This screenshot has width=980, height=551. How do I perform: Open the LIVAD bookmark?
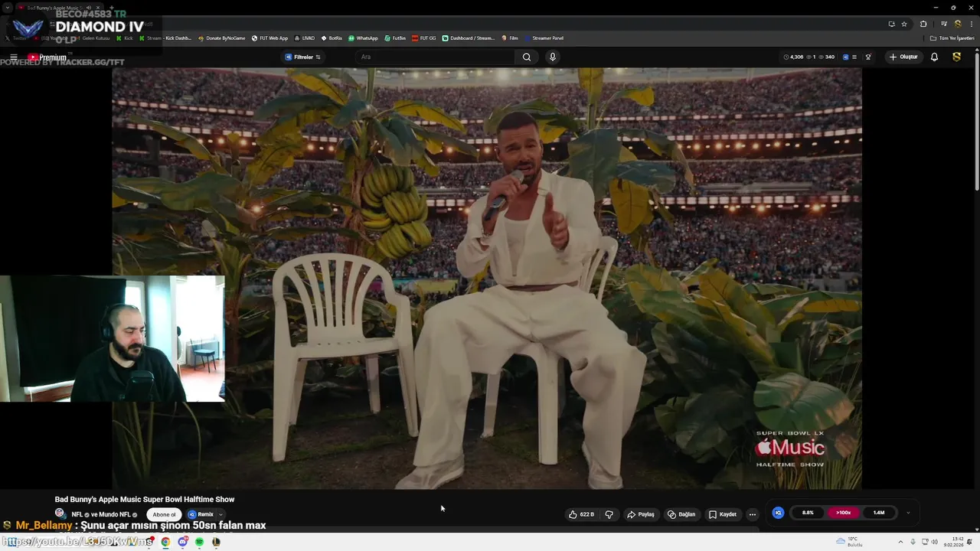coord(305,37)
